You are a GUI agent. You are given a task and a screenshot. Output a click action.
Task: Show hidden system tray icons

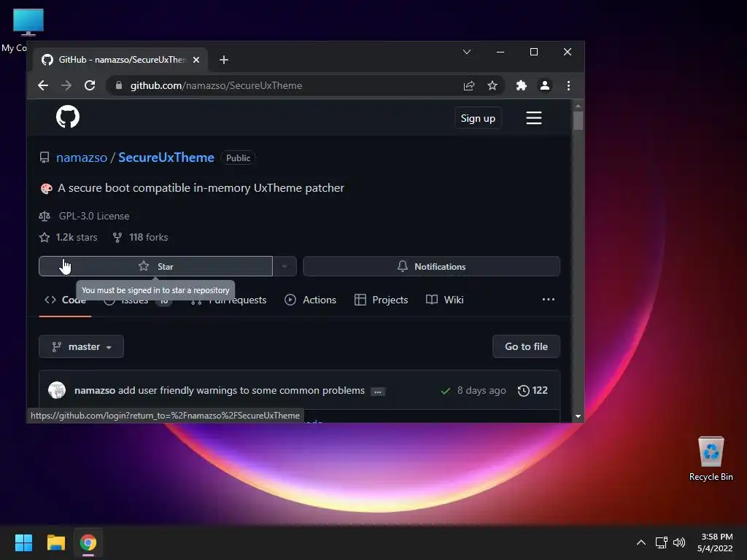[641, 542]
